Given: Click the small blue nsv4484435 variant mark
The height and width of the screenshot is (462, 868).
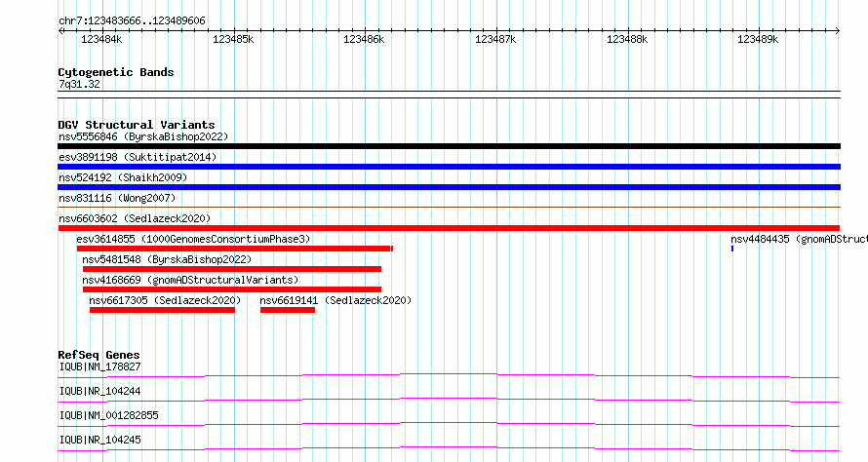Looking at the screenshot, I should [x=732, y=249].
